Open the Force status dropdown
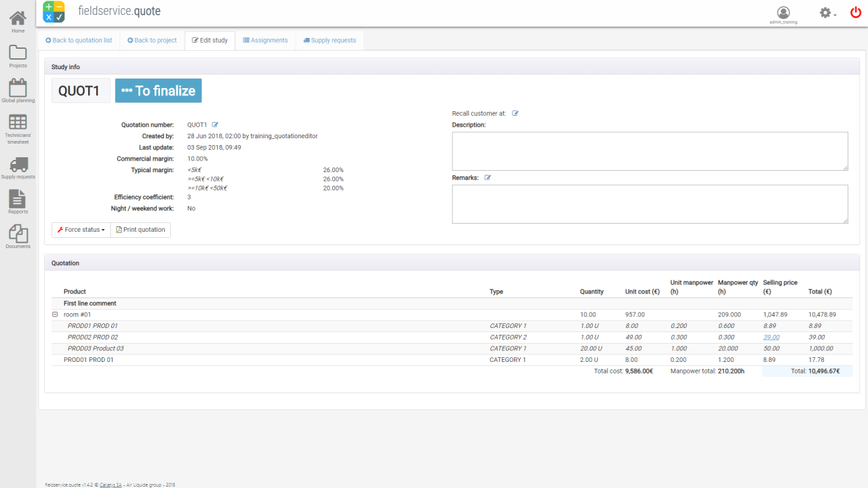 coord(81,230)
